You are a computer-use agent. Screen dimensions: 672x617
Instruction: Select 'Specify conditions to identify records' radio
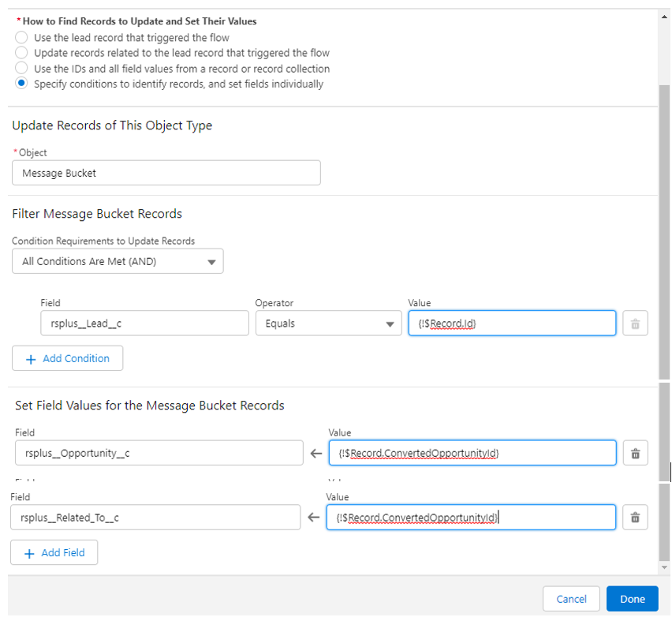22,84
